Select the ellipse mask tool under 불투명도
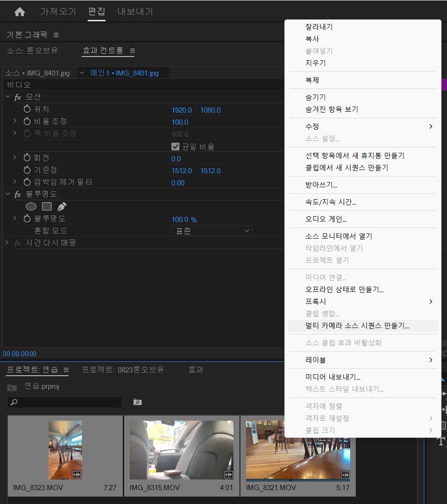447x504 pixels. (31, 207)
